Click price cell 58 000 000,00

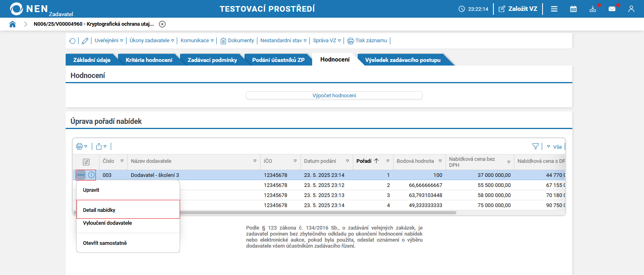pyautogui.click(x=494, y=195)
